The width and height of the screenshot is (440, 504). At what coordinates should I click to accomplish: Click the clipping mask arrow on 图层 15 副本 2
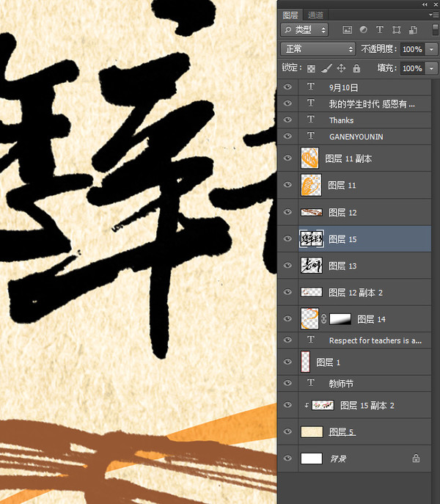pyautogui.click(x=307, y=405)
